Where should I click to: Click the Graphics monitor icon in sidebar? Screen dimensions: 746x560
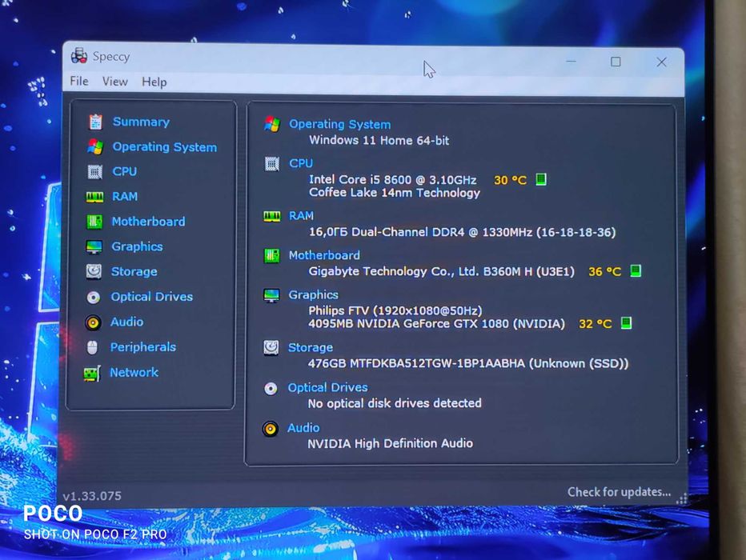point(94,246)
